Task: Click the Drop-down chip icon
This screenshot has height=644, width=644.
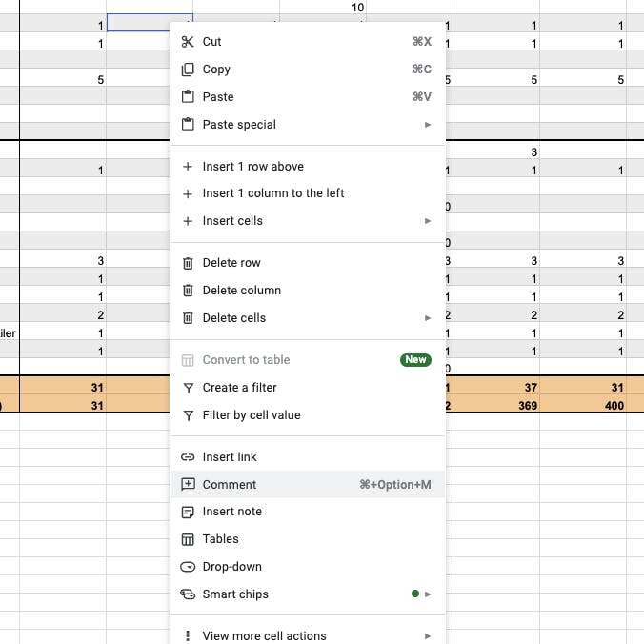Action: [187, 567]
